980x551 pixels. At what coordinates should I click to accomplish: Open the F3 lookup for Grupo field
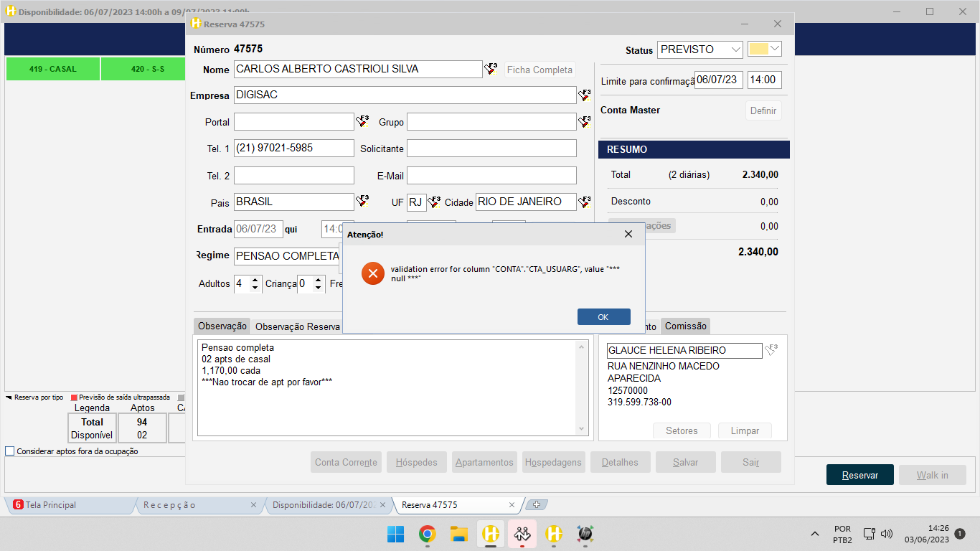click(x=585, y=122)
